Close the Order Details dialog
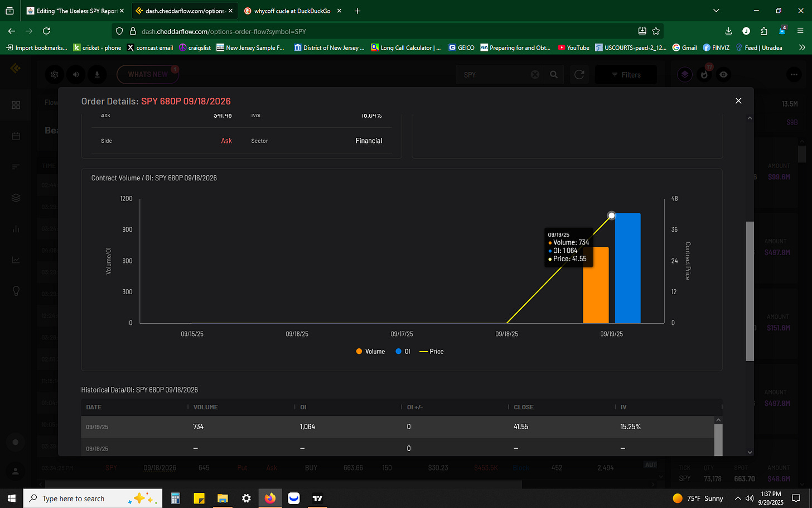Image resolution: width=812 pixels, height=508 pixels. click(x=738, y=100)
